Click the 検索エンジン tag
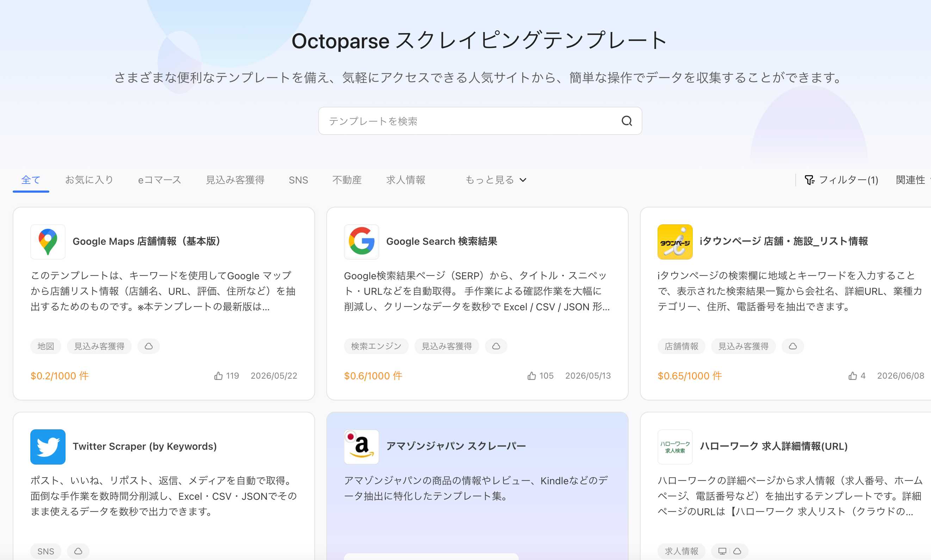Viewport: 931px width, 560px height. (376, 346)
